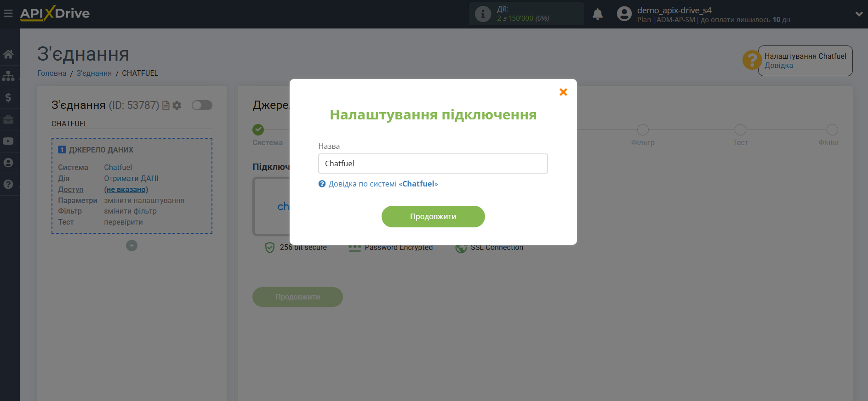This screenshot has width=868, height=401.
Task: Click the orange question mark help icon
Action: pos(752,60)
